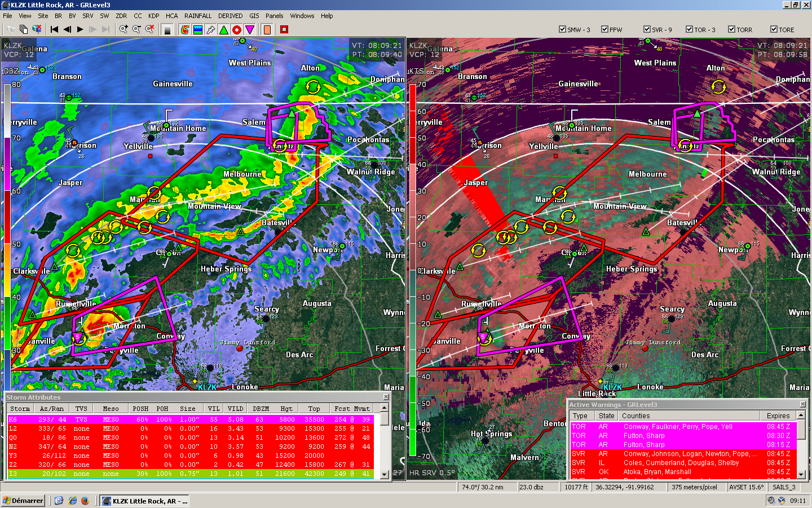Select the SVR warning for Atoka, Bryan, Marshall
The image size is (812, 508).
coord(683,472)
